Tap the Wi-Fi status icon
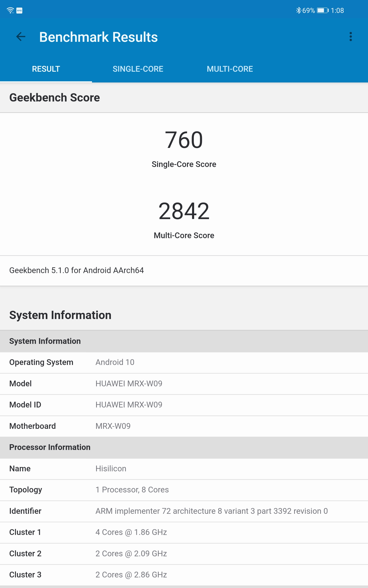Image resolution: width=368 pixels, height=588 pixels. coord(10,10)
